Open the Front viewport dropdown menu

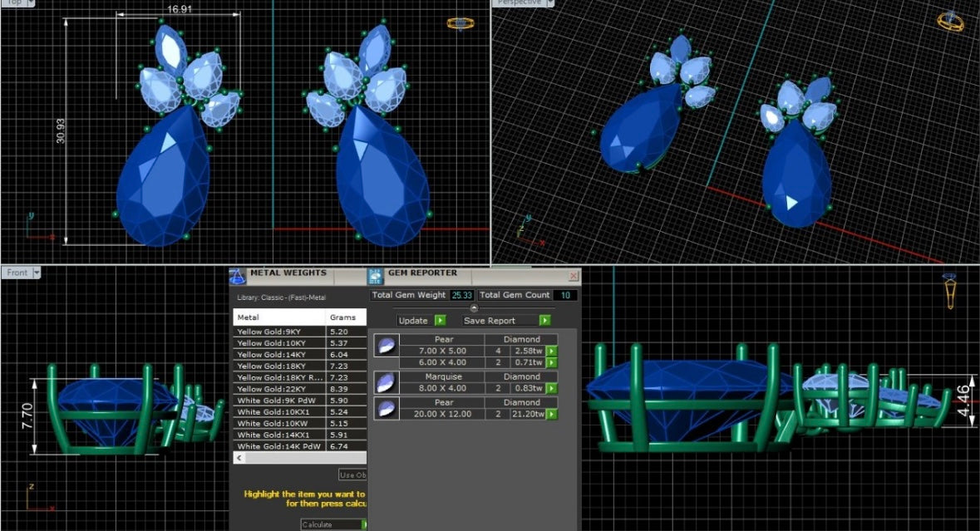(37, 273)
